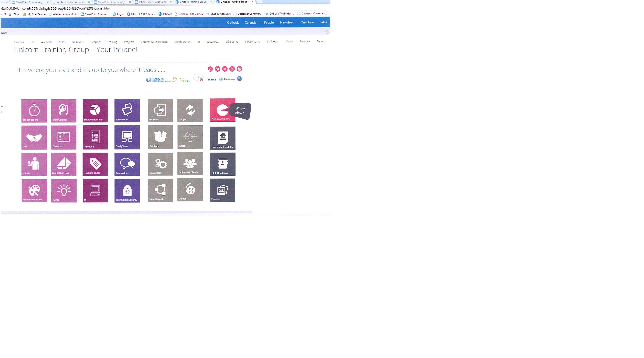Viewport: 644px width, 358px height.
Task: Open the Partners & Clients tile
Action: click(x=190, y=163)
